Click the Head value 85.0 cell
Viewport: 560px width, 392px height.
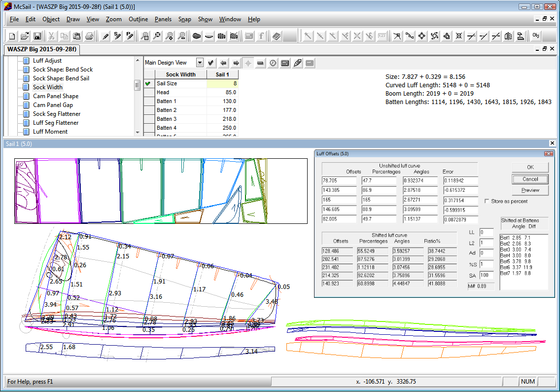click(x=222, y=93)
